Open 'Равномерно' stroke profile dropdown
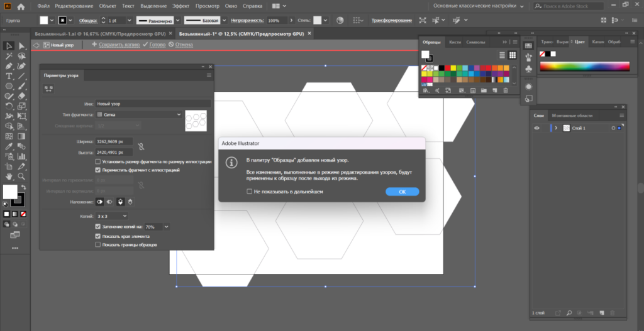The height and width of the screenshot is (331, 644). (177, 20)
